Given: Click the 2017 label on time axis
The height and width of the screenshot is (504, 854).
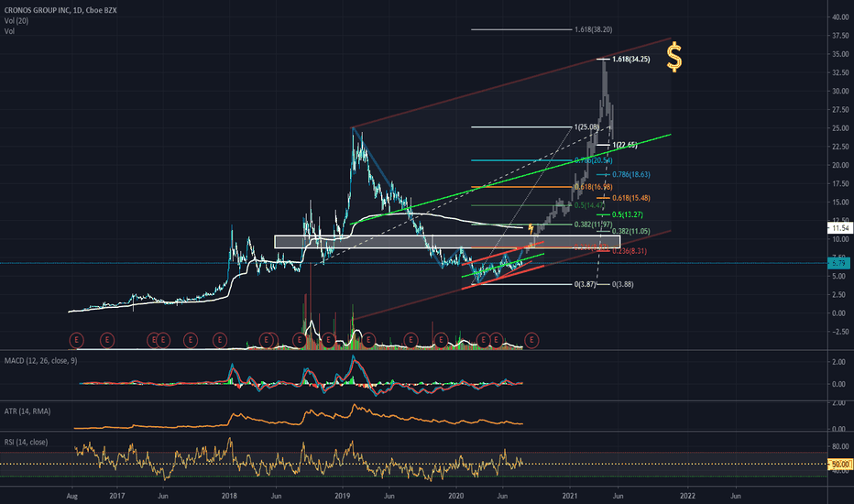Looking at the screenshot, I should (117, 496).
